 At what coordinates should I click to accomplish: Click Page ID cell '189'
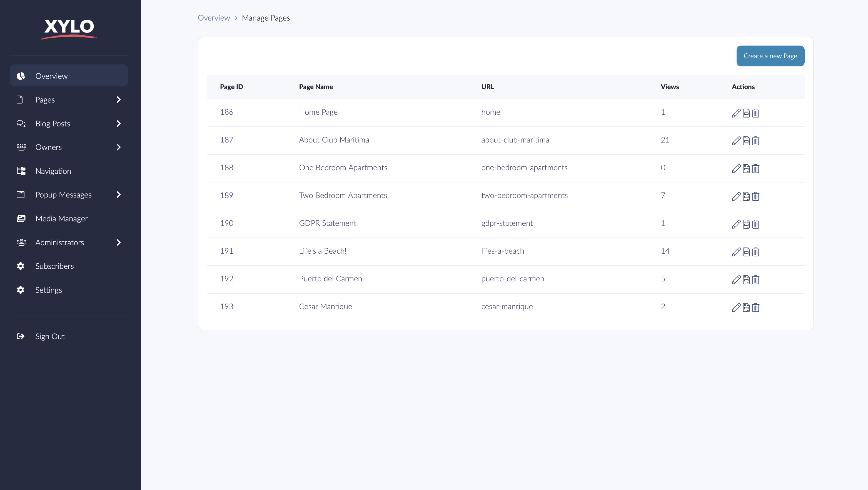[x=226, y=195]
